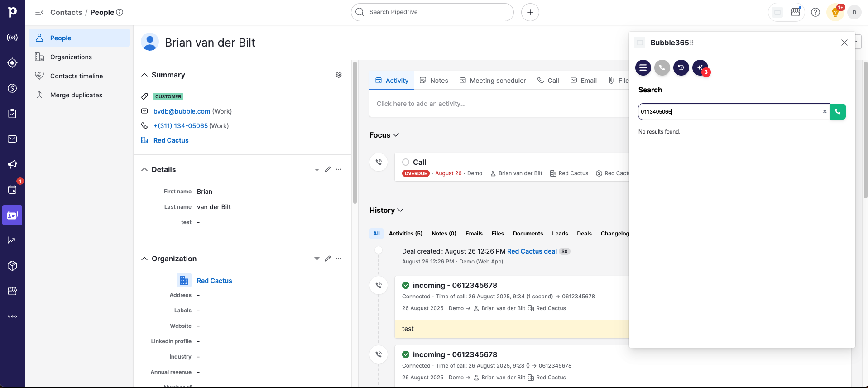
Task: Open the bvdb@bubble.com email link
Action: pos(182,111)
